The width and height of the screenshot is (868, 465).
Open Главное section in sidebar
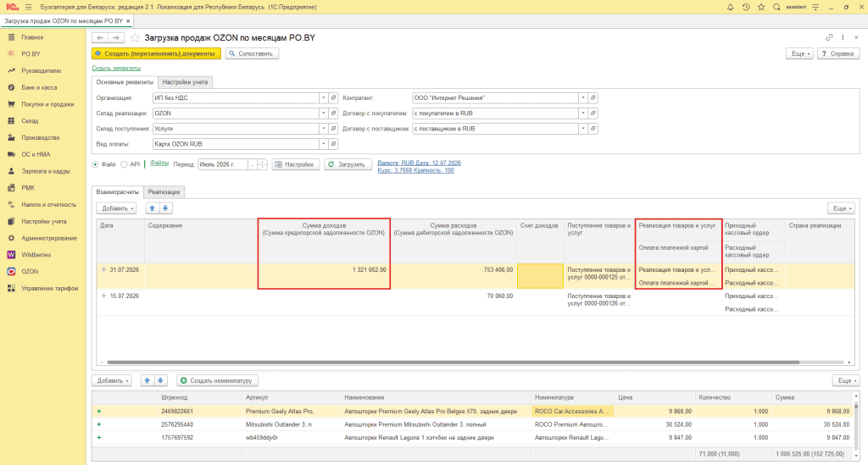[x=32, y=37]
